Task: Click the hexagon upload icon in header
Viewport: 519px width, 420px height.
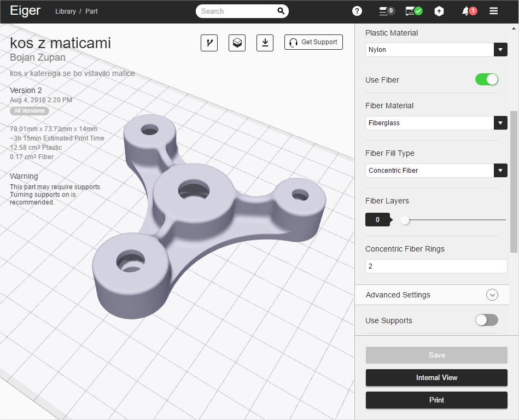Action: point(439,11)
